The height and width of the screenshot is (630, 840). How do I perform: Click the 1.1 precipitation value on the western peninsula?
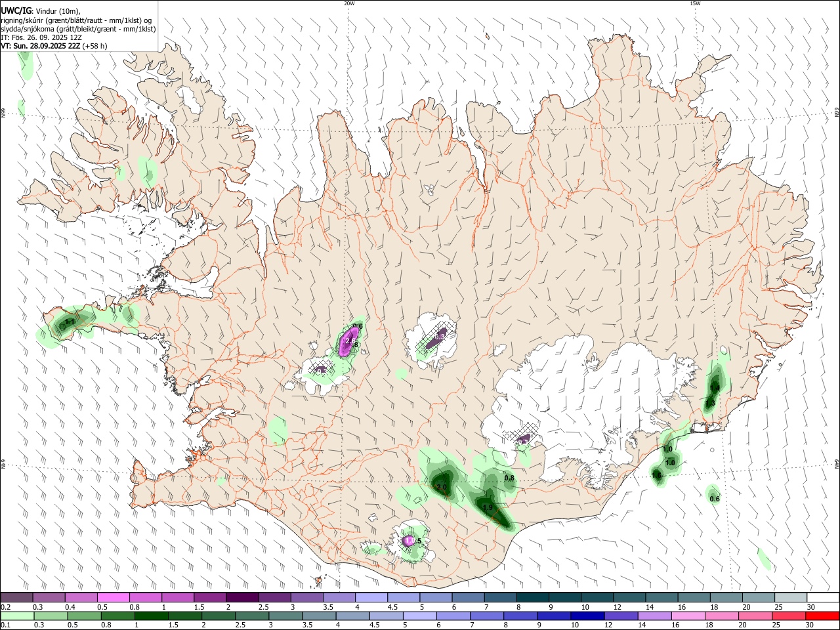pos(70,322)
